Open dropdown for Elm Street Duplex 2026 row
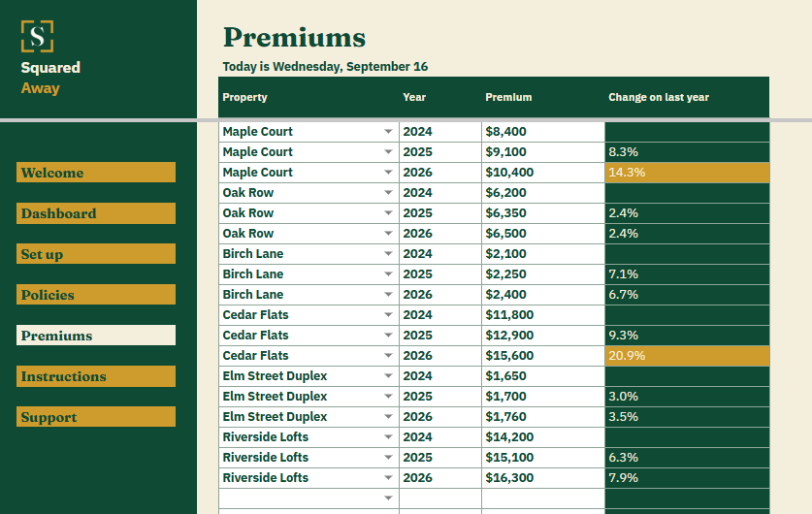Viewport: 812px width, 514px height. (388, 417)
